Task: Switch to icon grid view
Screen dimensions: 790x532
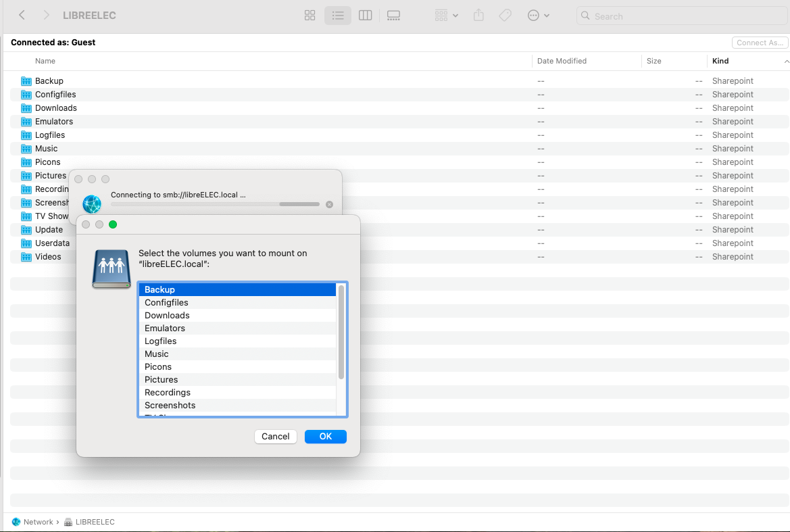Action: [310, 16]
